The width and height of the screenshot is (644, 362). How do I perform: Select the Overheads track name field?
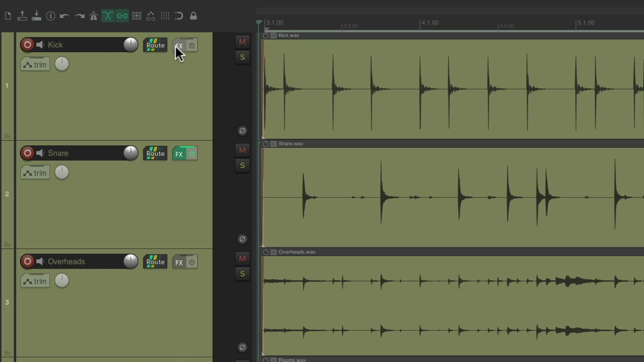coord(84,261)
